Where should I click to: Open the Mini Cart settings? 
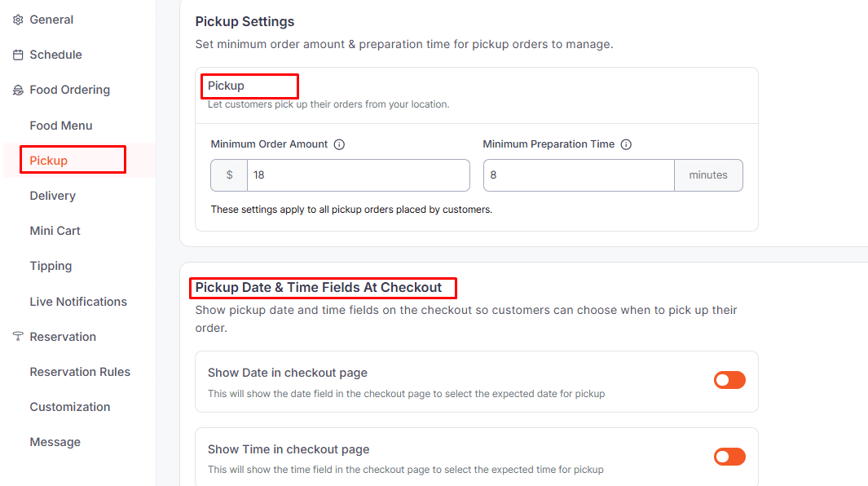(x=55, y=231)
